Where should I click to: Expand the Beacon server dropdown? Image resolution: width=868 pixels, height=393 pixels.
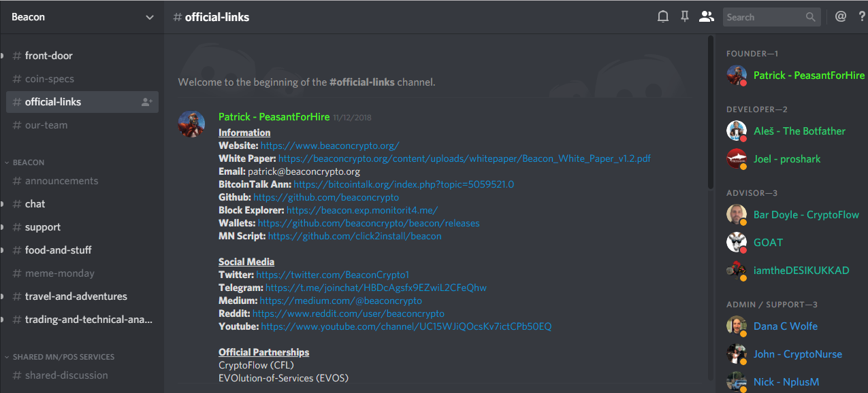pos(150,18)
